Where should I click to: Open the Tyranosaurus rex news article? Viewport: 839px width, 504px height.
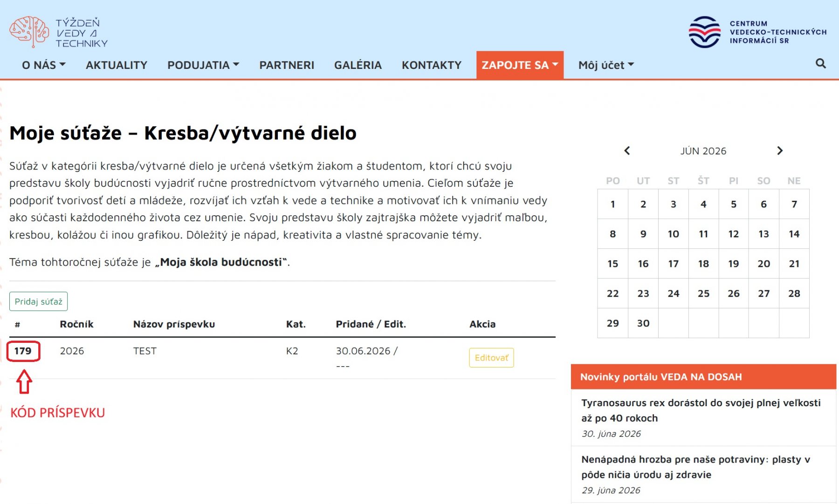tap(701, 410)
